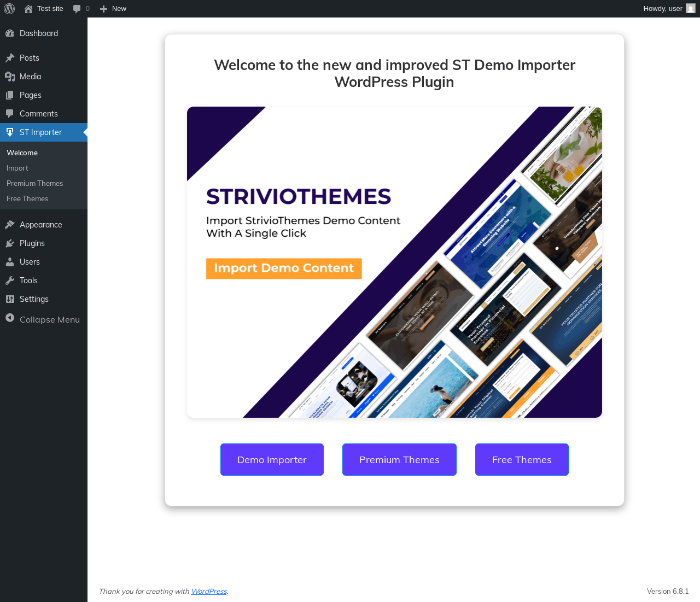
Task: Collapse the admin sidebar menu
Action: tap(44, 319)
